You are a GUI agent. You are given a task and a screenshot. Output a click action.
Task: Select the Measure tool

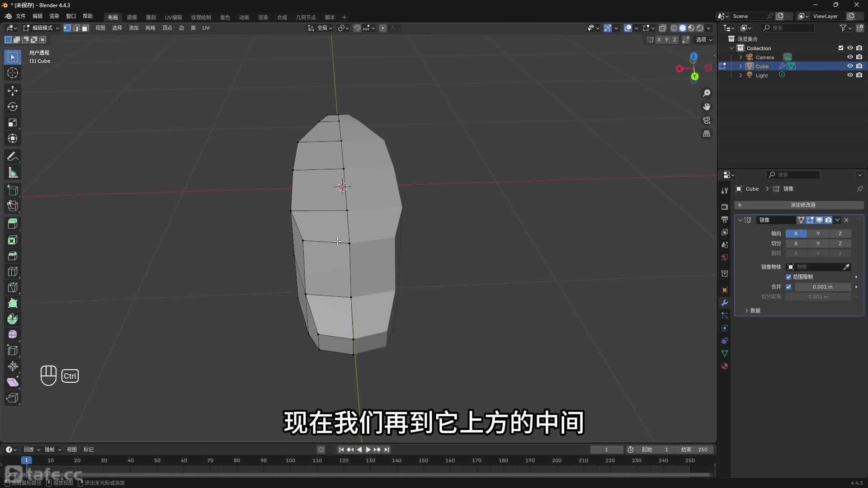[13, 173]
